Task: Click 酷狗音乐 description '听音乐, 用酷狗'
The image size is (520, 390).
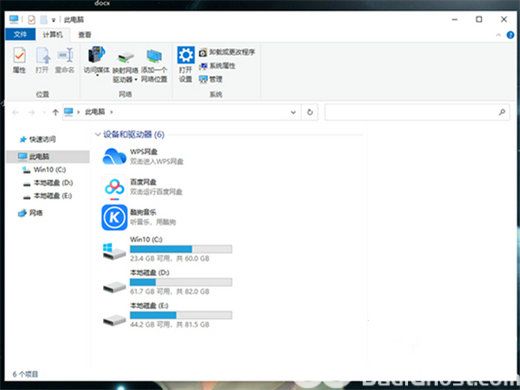Action: 153,222
